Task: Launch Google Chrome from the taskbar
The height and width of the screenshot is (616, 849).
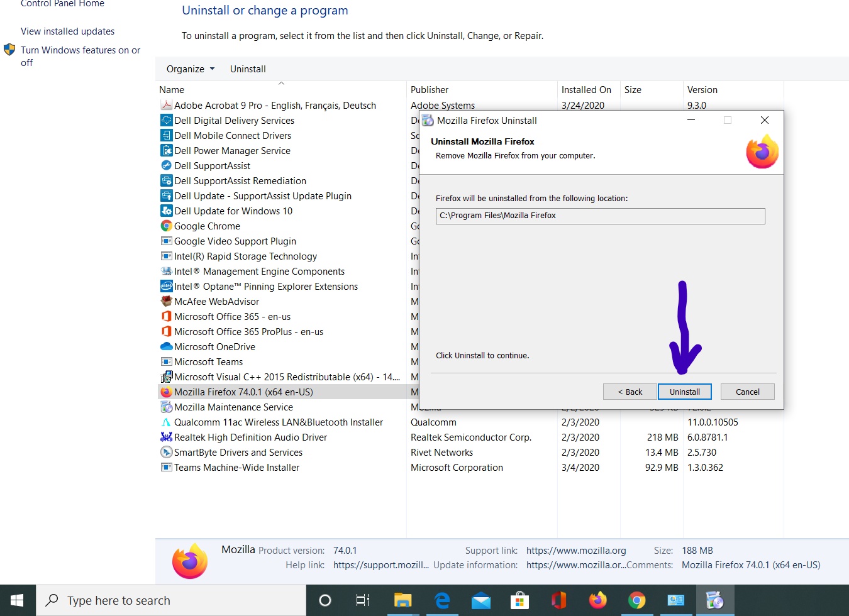Action: [637, 600]
